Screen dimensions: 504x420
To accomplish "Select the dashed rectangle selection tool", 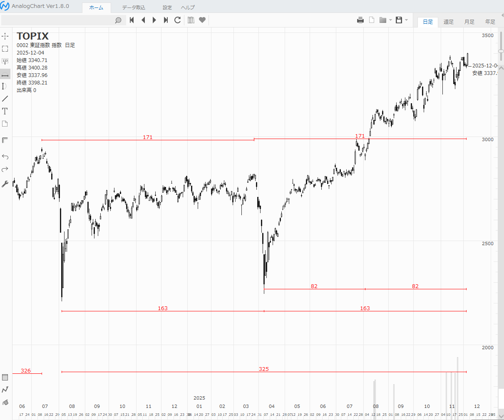I will [x=5, y=49].
